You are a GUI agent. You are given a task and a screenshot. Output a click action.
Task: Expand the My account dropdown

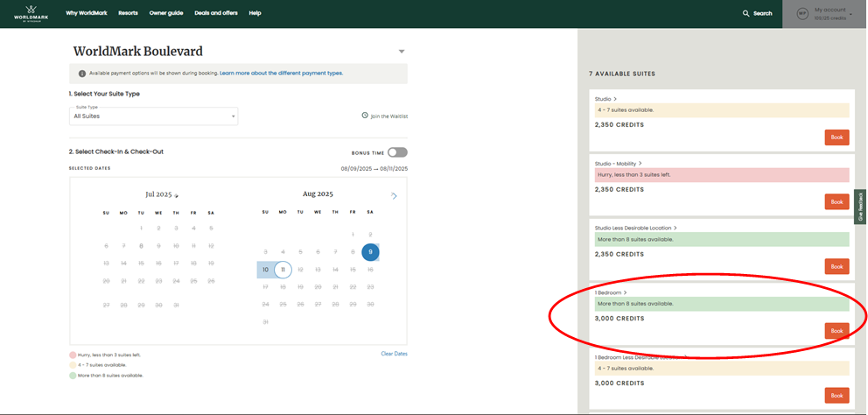click(x=850, y=14)
